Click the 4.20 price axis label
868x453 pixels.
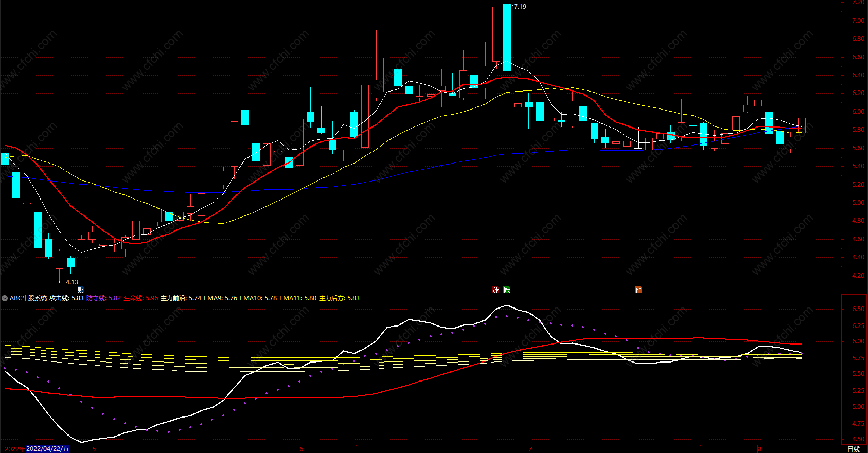pos(858,276)
